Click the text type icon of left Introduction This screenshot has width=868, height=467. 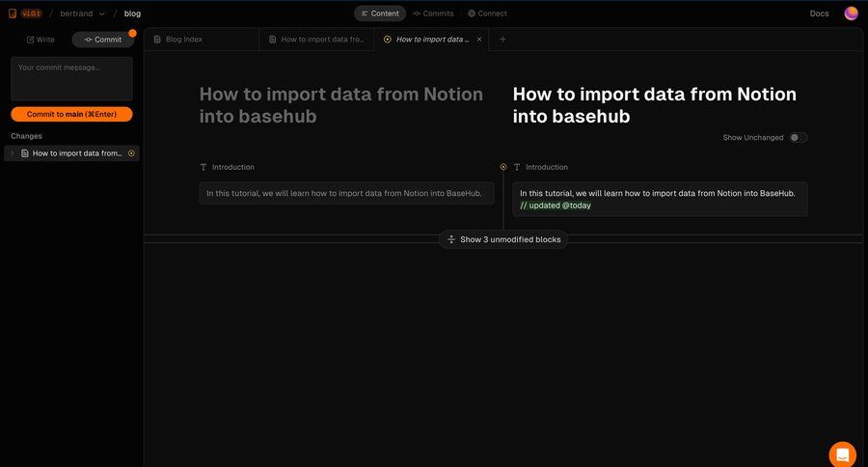pos(203,167)
